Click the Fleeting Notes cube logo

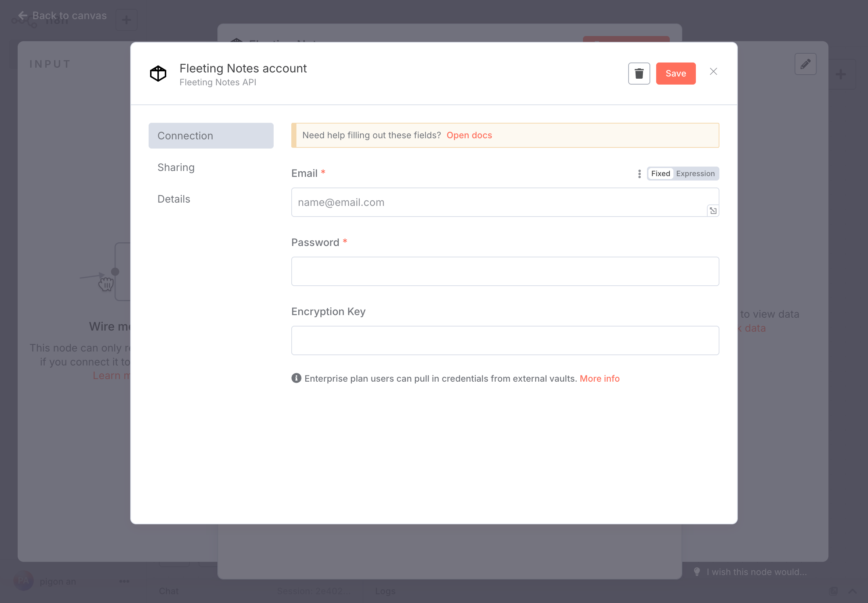point(158,73)
